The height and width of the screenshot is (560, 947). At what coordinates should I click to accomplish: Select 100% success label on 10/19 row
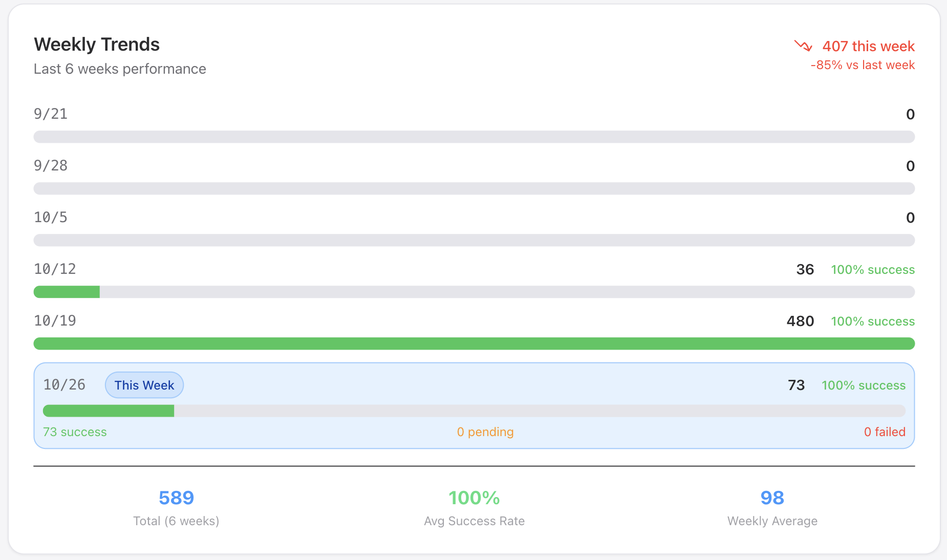pyautogui.click(x=873, y=321)
